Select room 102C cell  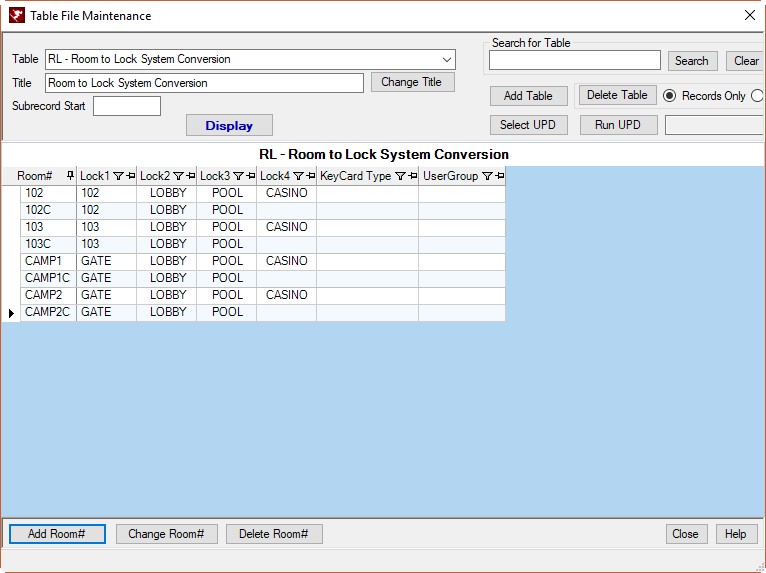click(48, 211)
